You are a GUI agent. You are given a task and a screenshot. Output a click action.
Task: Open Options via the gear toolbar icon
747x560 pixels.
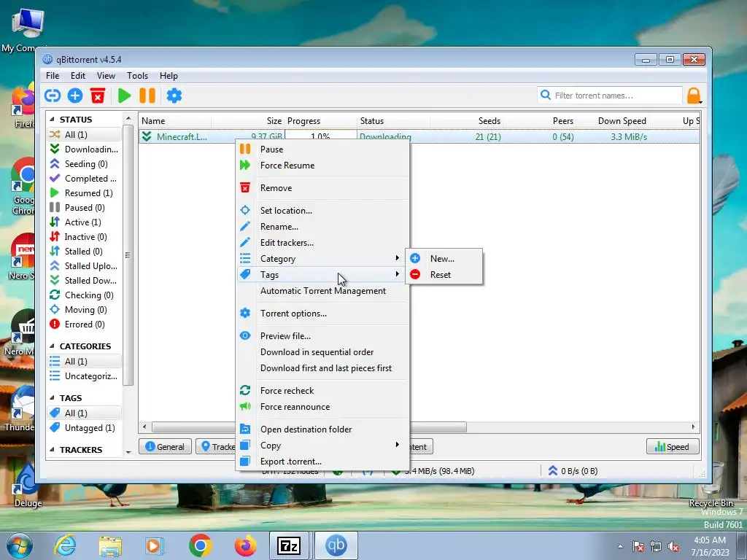174,96
